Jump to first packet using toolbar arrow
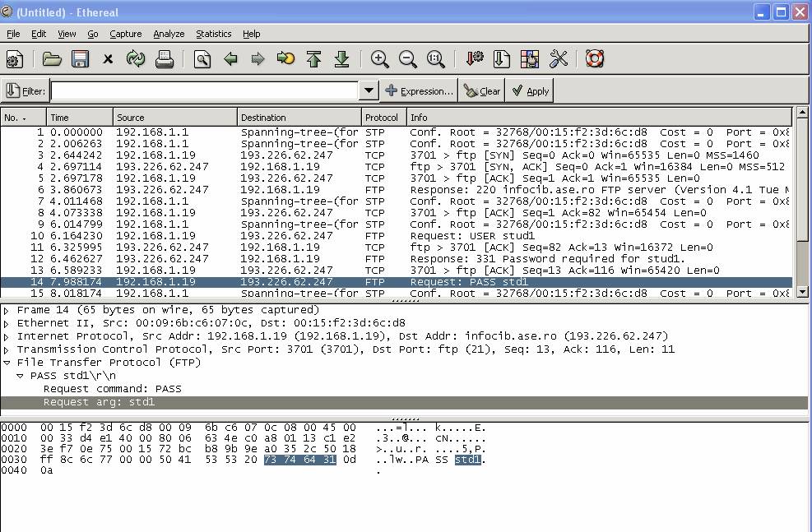812x532 pixels. [x=313, y=59]
